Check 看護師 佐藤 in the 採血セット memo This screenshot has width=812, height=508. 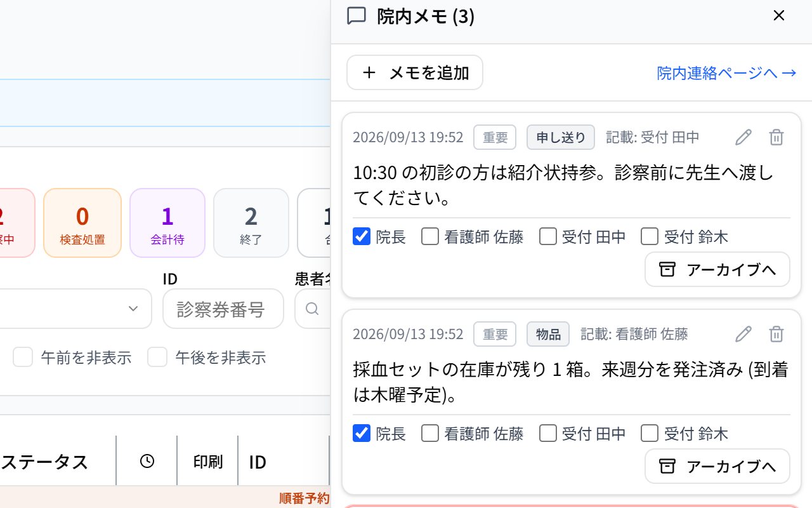[x=430, y=434]
